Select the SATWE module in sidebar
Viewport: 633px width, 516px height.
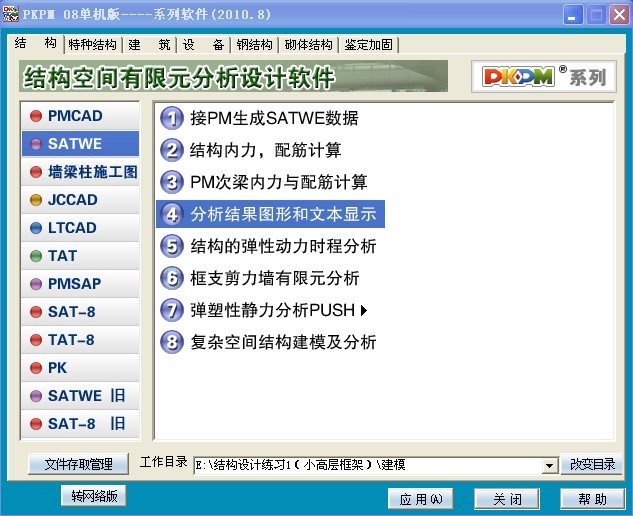80,144
